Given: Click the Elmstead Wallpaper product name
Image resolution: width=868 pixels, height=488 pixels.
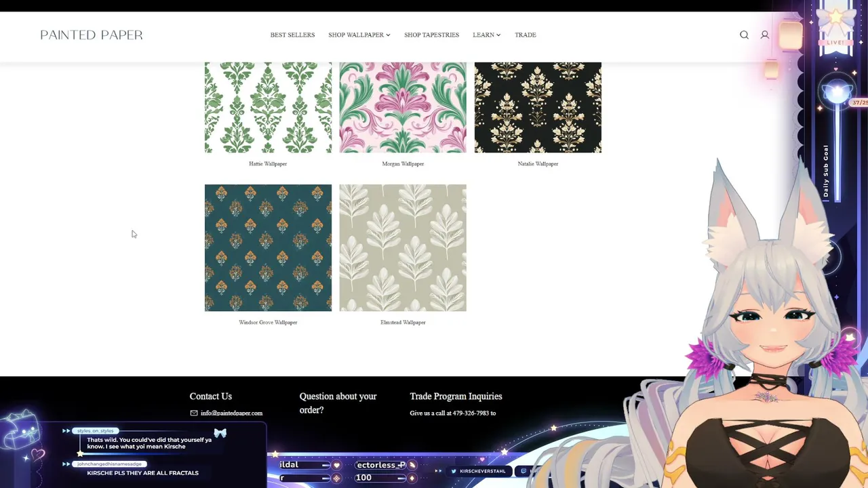Looking at the screenshot, I should pos(403,322).
